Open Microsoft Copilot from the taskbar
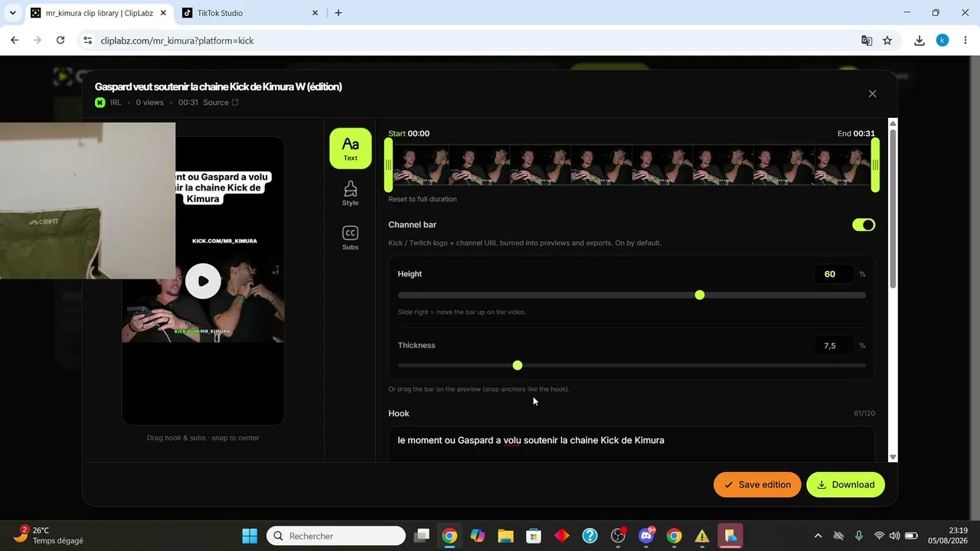This screenshot has height=551, width=980. (478, 536)
